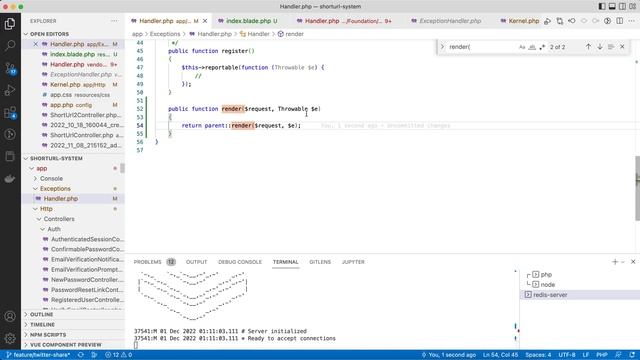Expand replace mode in find widget
The width and height of the screenshot is (640, 360).
[442, 47]
